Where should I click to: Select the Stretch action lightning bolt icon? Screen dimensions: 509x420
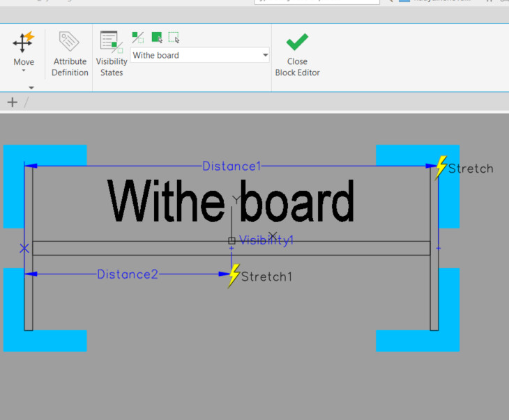(x=441, y=168)
